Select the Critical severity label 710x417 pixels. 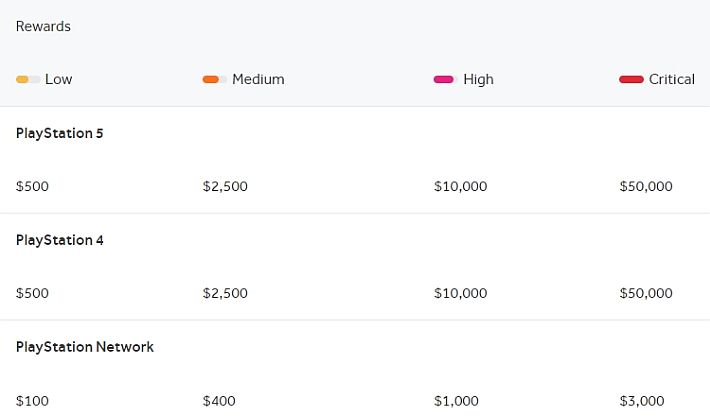tap(672, 79)
